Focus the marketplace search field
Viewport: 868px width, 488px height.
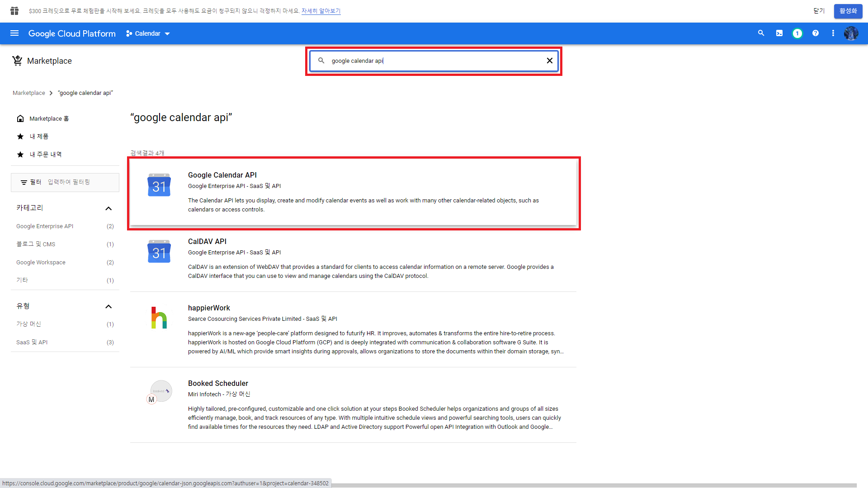pyautogui.click(x=434, y=61)
